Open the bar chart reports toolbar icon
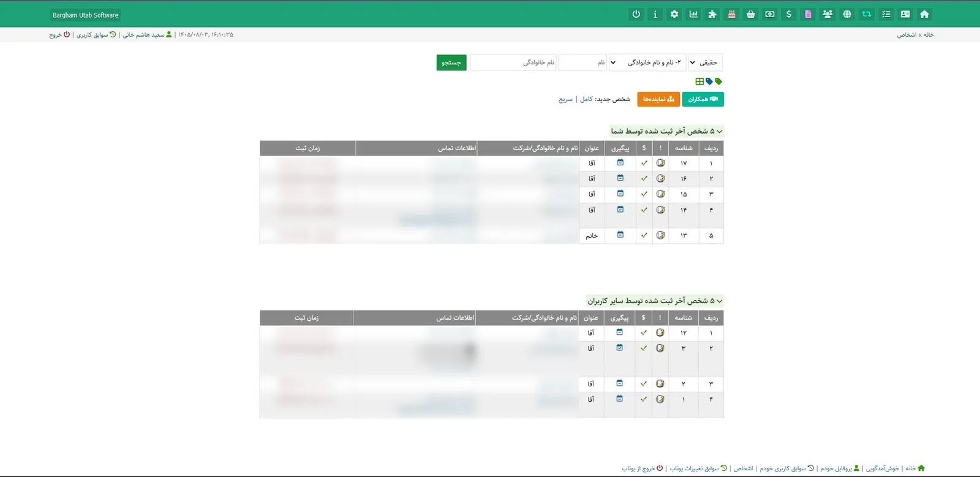This screenshot has width=980, height=477. click(693, 15)
